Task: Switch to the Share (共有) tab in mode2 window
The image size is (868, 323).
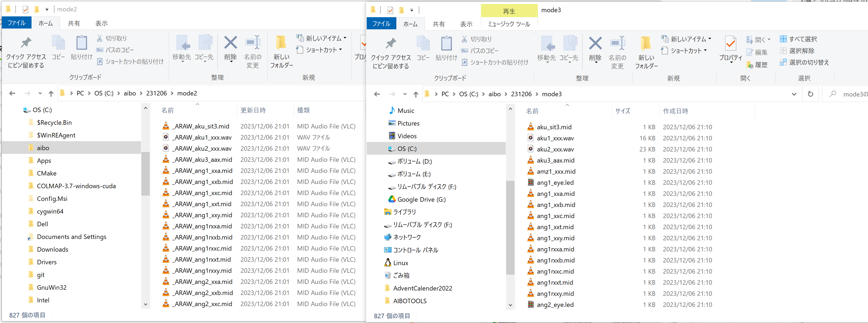Action: tap(74, 23)
